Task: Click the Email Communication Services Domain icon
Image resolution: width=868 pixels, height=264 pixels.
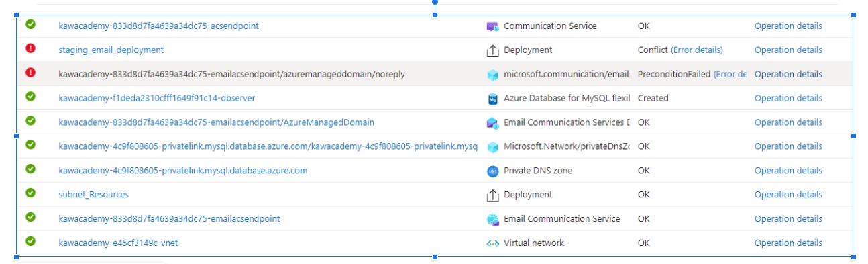Action: (492, 123)
